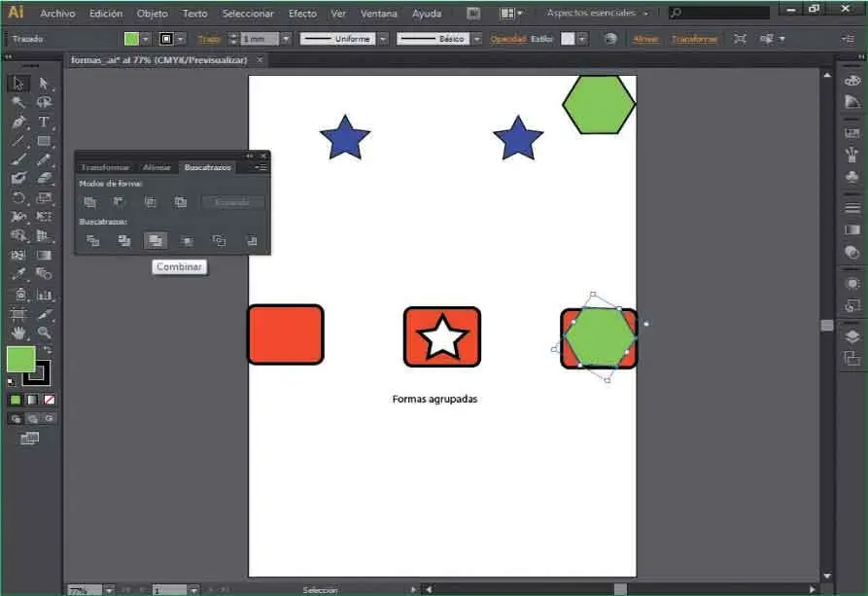Select the Type tool in the toolbox
Screen dimensions: 868x596
pyautogui.click(x=44, y=123)
